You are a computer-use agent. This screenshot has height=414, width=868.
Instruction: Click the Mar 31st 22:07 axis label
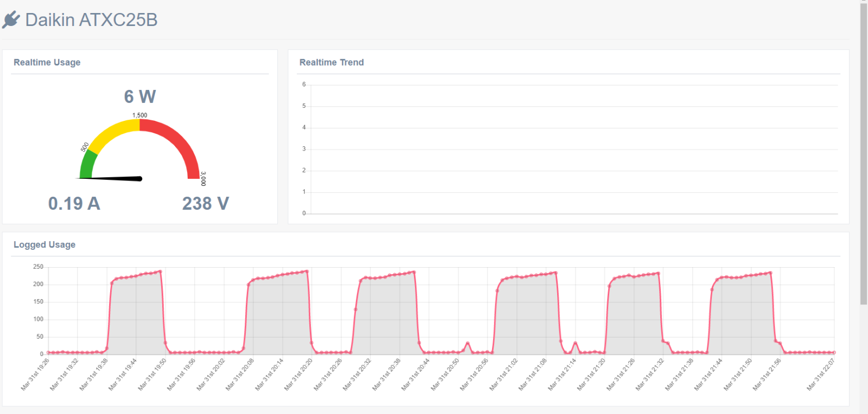pyautogui.click(x=821, y=374)
